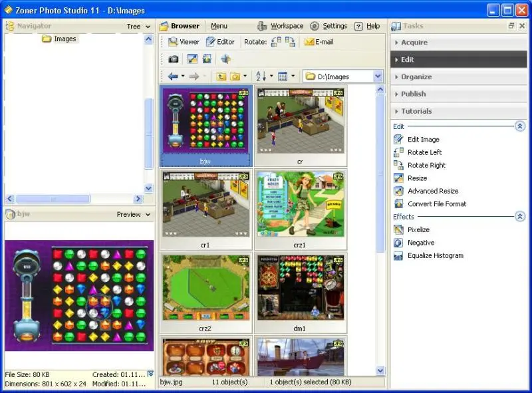Click the Resize task link
Screen dimensions: 532x393
coord(418,178)
